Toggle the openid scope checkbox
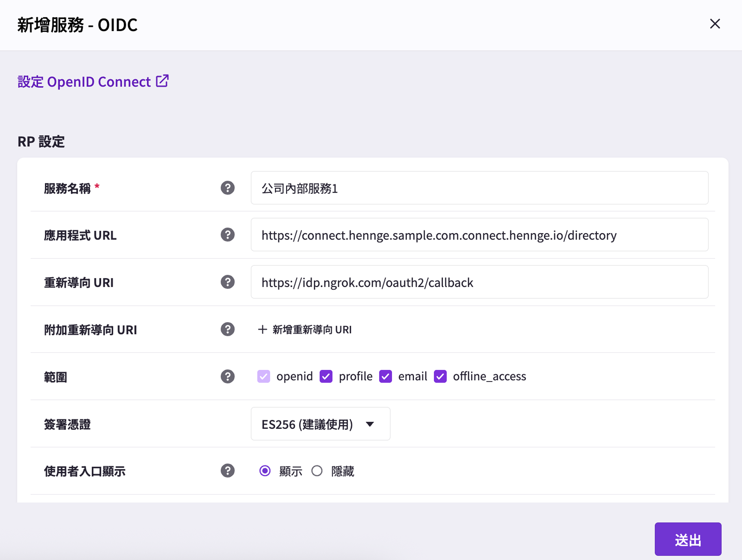Image resolution: width=742 pixels, height=560 pixels. click(x=264, y=376)
